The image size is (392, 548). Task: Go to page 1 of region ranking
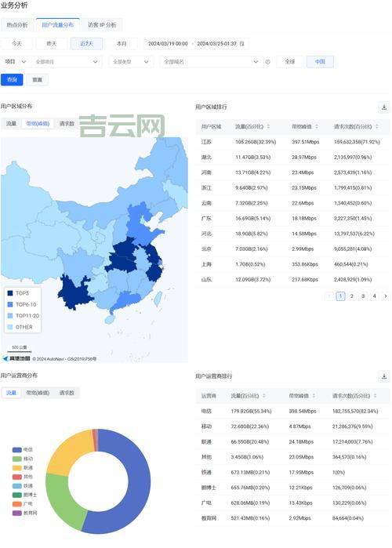pyautogui.click(x=340, y=296)
